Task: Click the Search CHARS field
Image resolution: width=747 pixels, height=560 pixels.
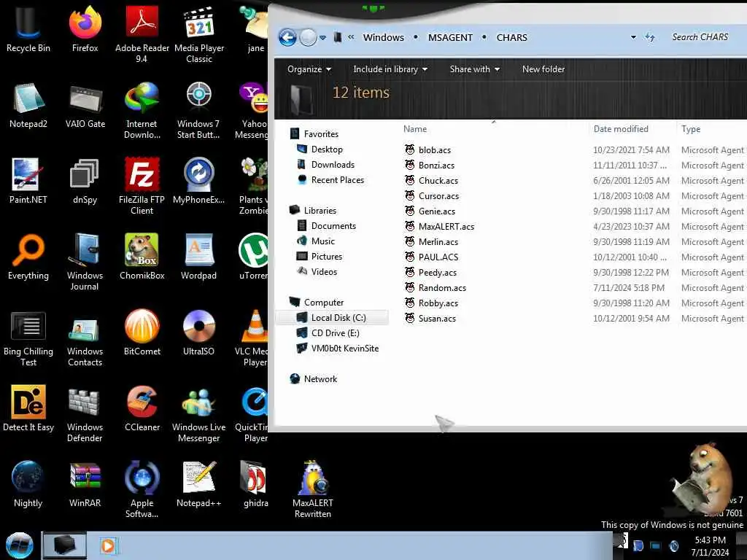Action: coord(704,37)
